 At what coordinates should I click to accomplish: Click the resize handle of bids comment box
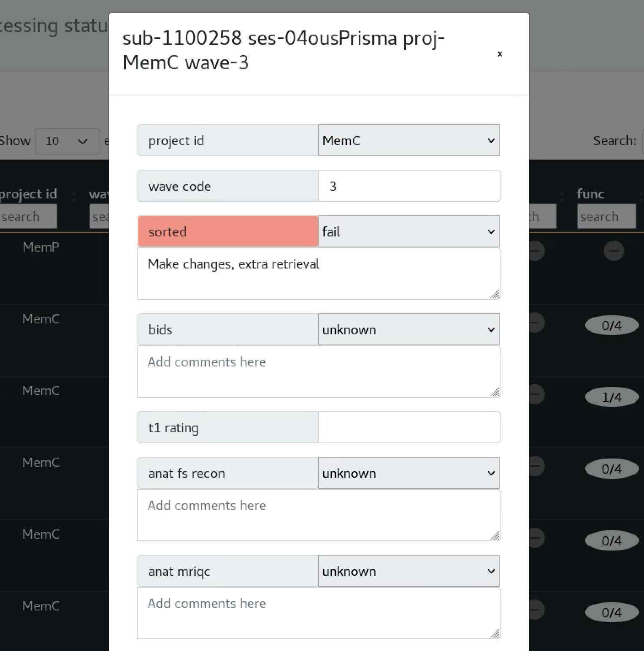coord(495,392)
